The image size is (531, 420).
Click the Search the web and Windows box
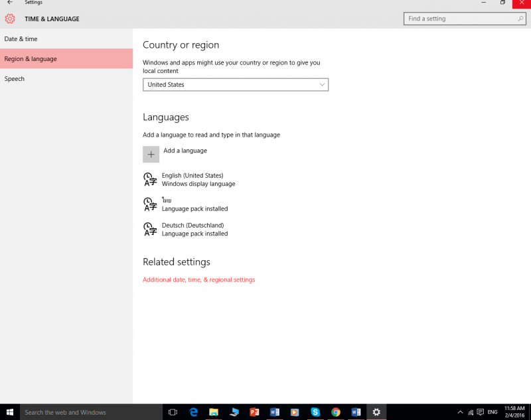tap(92, 412)
